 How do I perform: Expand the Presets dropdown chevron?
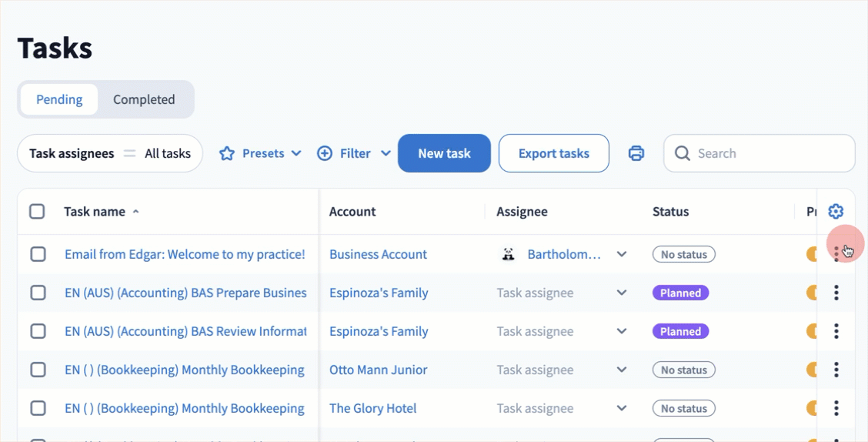click(x=296, y=153)
